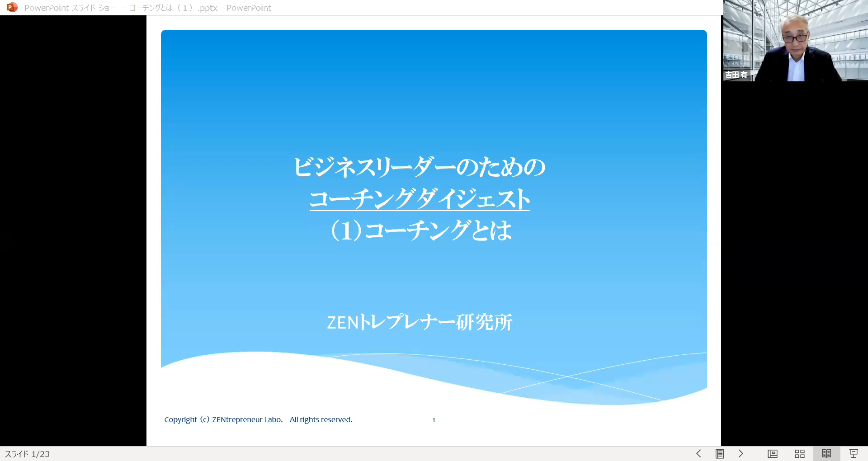
Task: Click the Copyright ZENtrepreneur Labo footer
Action: point(258,419)
